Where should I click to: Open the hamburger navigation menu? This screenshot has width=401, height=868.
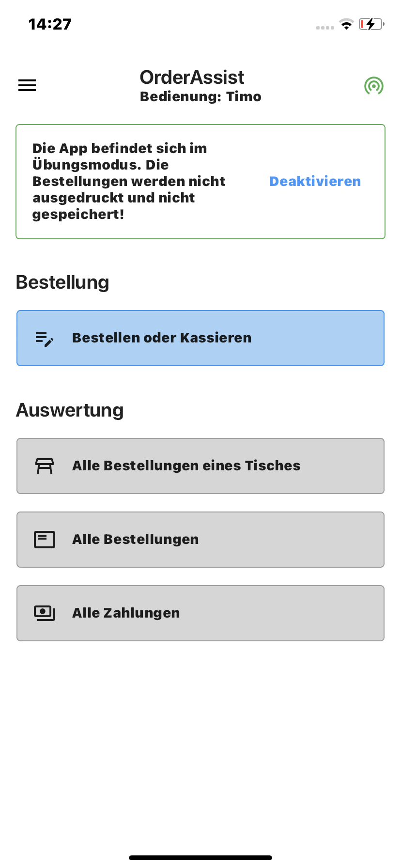tap(27, 85)
